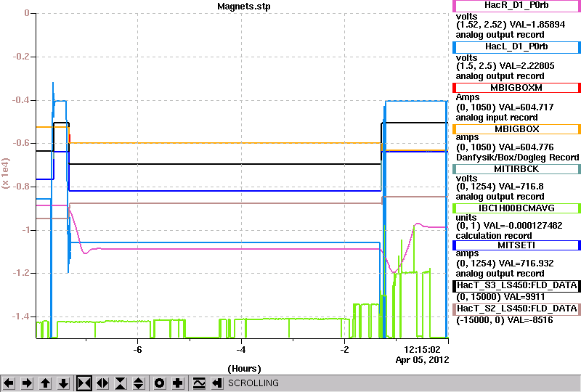Click the 'Amps' label under MBIGBOXM
This screenshot has height=392, width=581.
pyautogui.click(x=468, y=97)
